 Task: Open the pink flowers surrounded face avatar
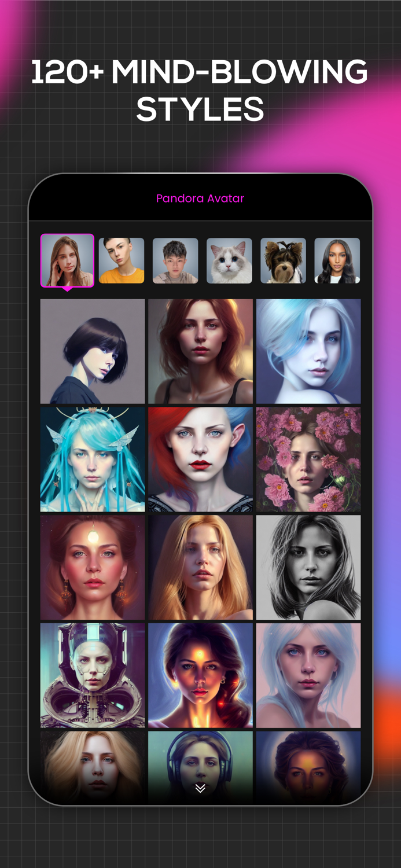point(308,459)
